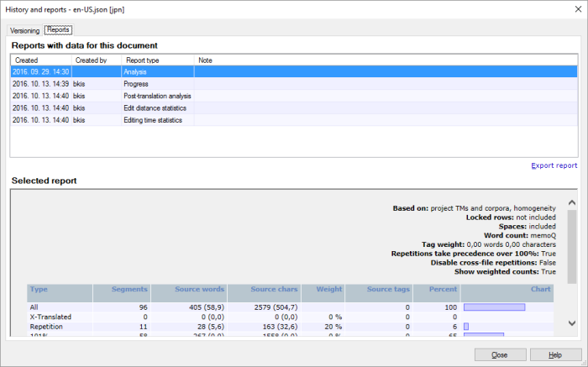
Task: Sort list by Created by column
Action: pos(91,60)
